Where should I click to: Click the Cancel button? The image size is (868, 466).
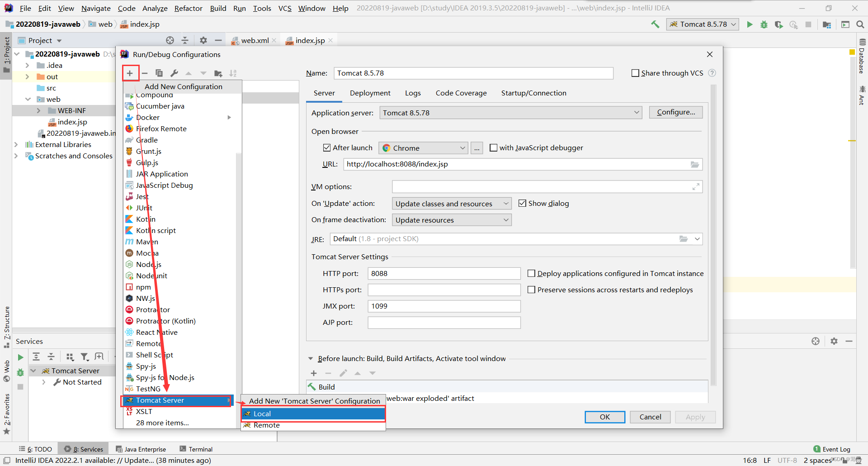(650, 417)
